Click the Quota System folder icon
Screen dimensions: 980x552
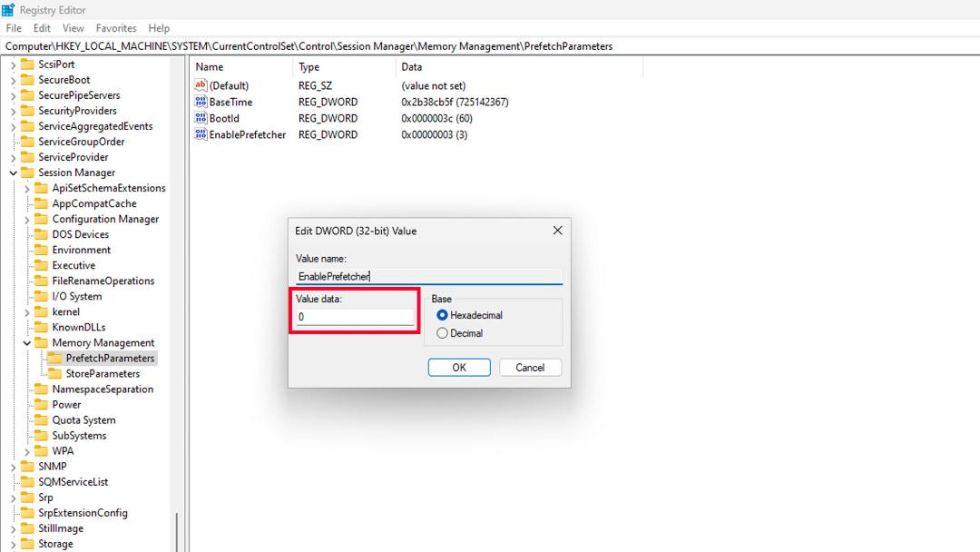pos(41,420)
